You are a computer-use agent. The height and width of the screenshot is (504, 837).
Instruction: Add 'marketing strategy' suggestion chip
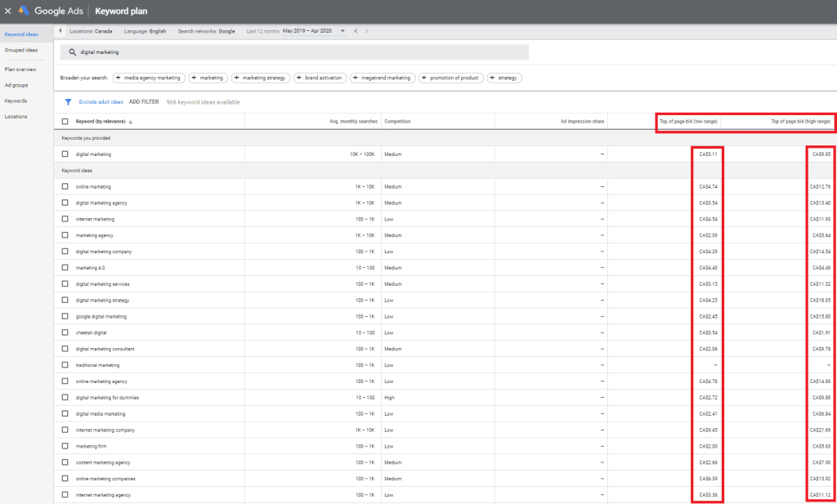click(261, 78)
